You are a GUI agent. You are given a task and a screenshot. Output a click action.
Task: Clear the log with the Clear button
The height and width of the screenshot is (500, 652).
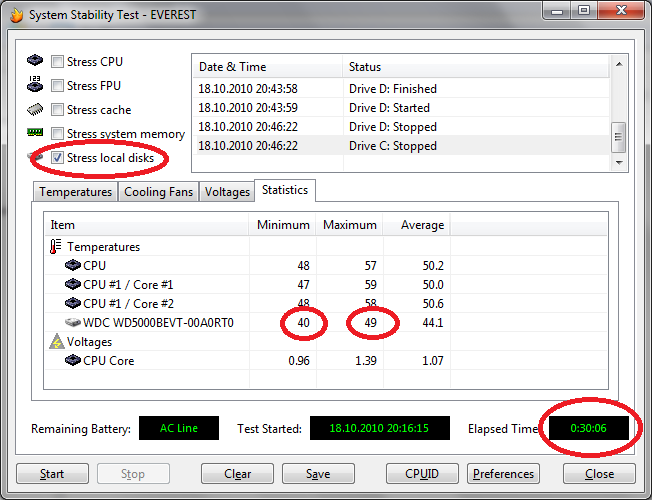237,474
